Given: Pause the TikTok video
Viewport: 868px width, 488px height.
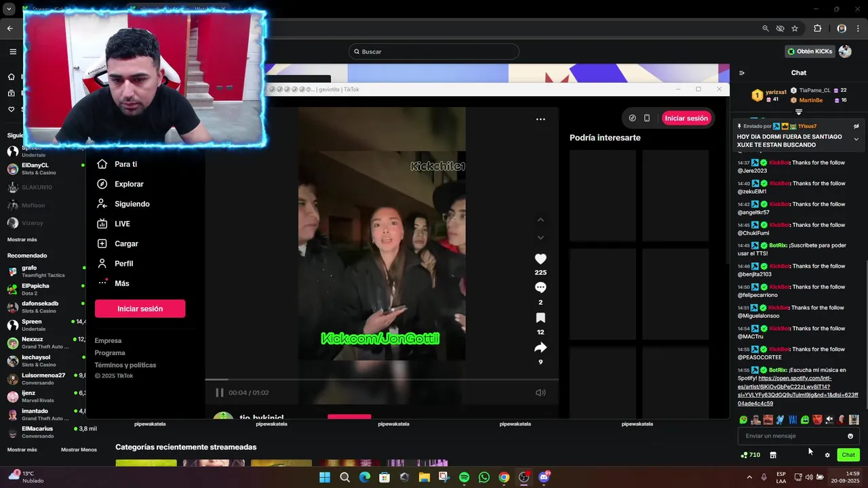Looking at the screenshot, I should point(219,392).
